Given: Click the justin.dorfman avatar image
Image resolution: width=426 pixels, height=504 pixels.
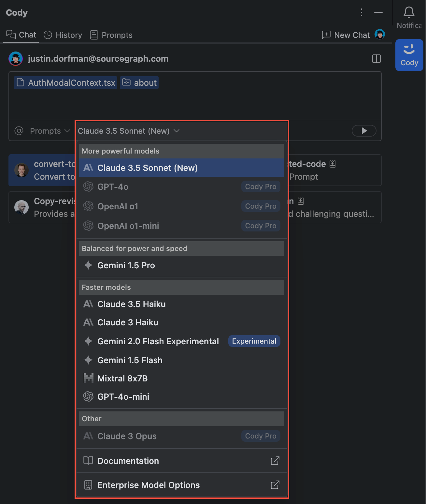Looking at the screenshot, I should click(x=15, y=59).
